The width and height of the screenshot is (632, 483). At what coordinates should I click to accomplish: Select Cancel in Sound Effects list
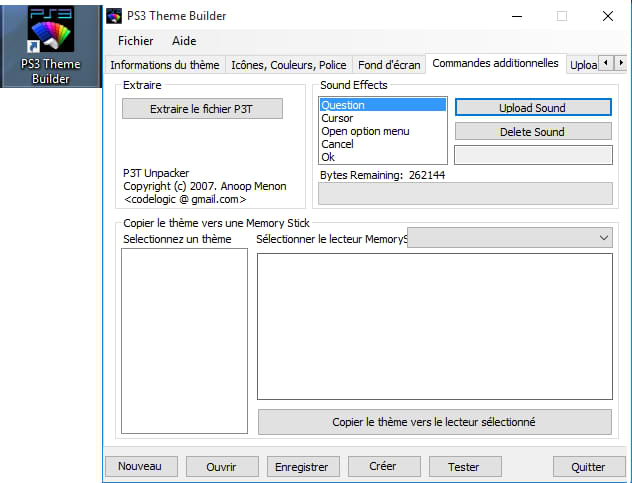tap(383, 144)
